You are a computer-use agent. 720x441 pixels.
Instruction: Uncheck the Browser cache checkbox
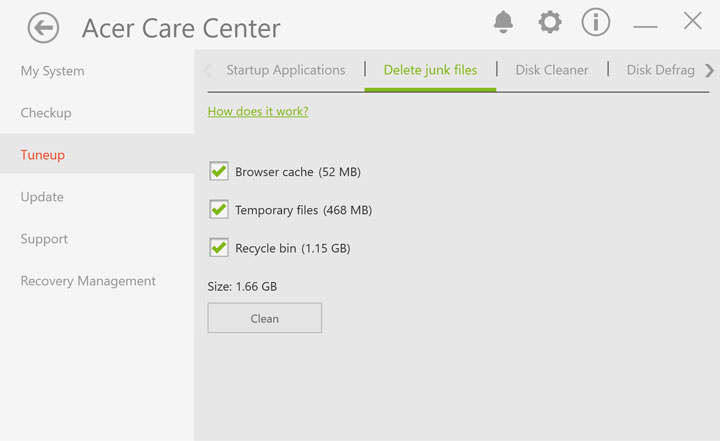click(219, 172)
